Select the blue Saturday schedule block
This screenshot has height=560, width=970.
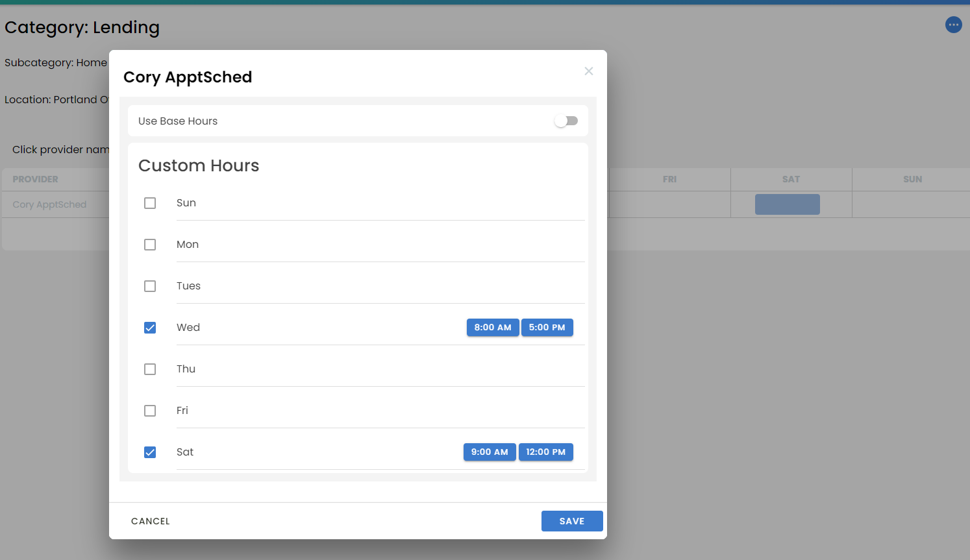pyautogui.click(x=787, y=204)
